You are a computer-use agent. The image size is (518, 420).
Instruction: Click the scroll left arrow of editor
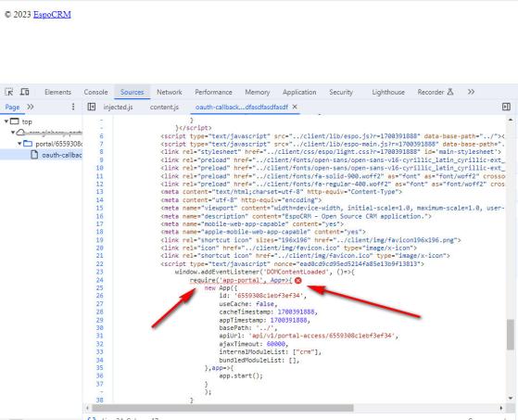(87, 408)
